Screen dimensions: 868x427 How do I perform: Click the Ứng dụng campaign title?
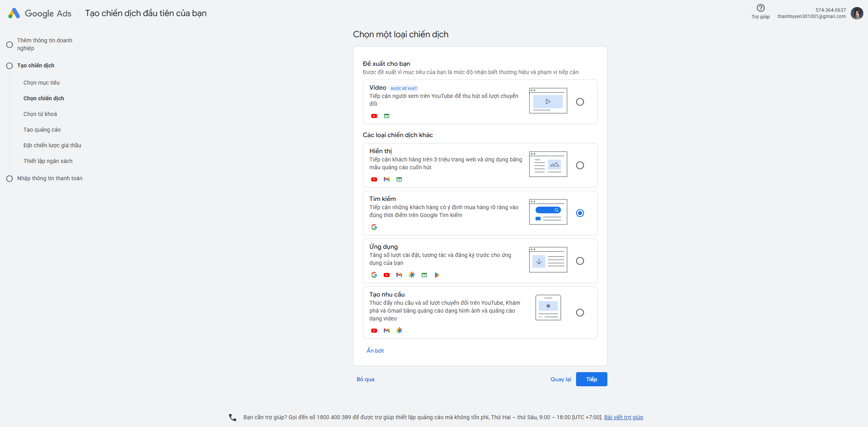tap(384, 247)
